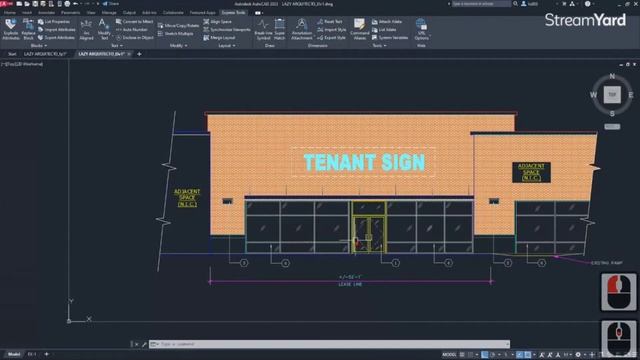Click Align Space in Layout panel
Viewport: 640px width, 360px height.
218,21
